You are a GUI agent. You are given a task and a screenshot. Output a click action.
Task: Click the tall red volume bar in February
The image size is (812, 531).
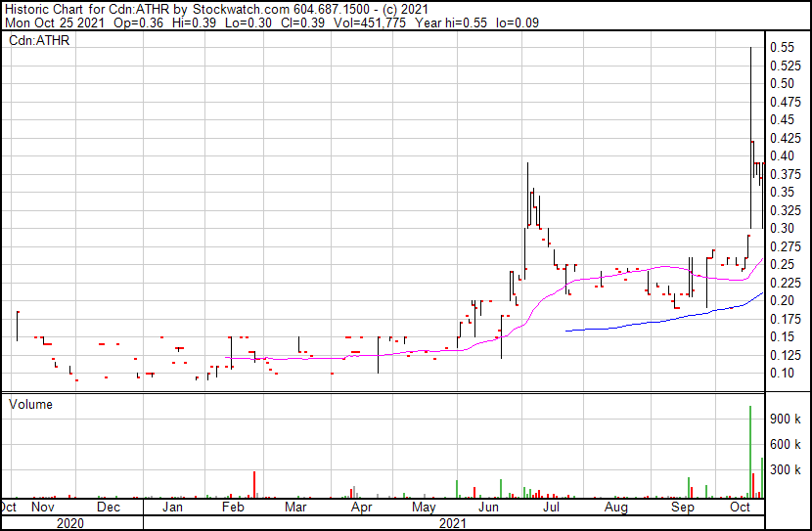click(x=254, y=484)
